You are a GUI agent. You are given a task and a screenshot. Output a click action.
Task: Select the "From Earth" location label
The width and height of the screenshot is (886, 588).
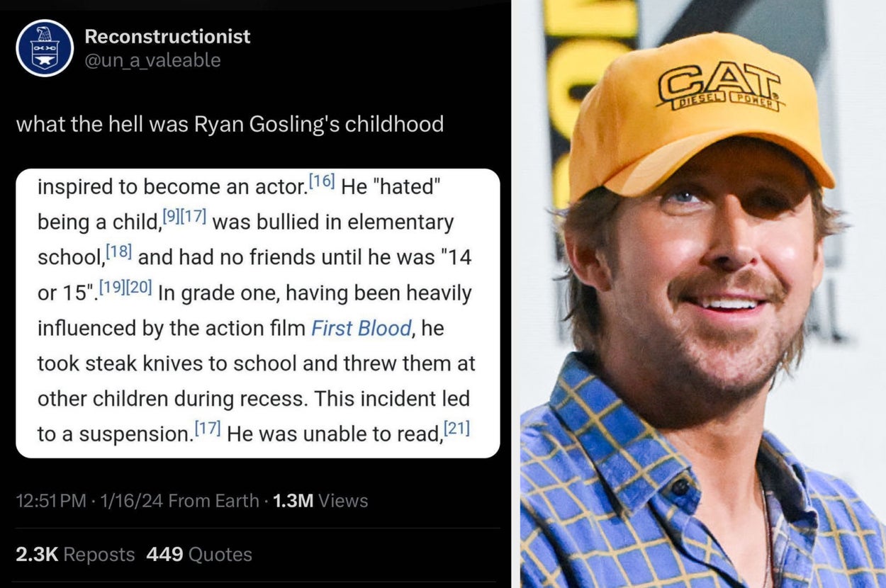click(x=213, y=501)
